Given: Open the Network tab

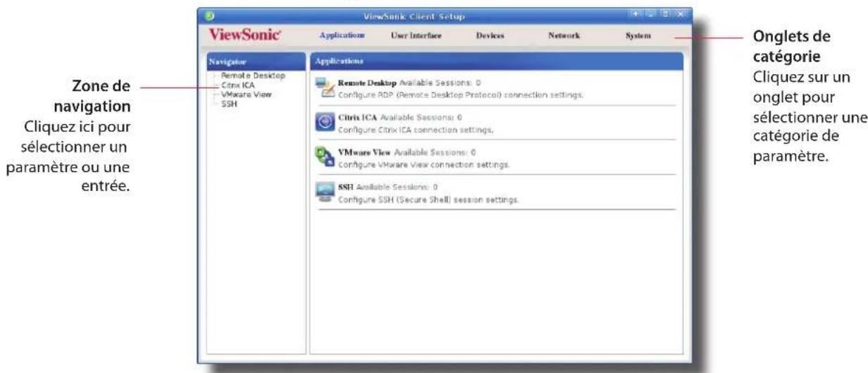Looking at the screenshot, I should [564, 35].
